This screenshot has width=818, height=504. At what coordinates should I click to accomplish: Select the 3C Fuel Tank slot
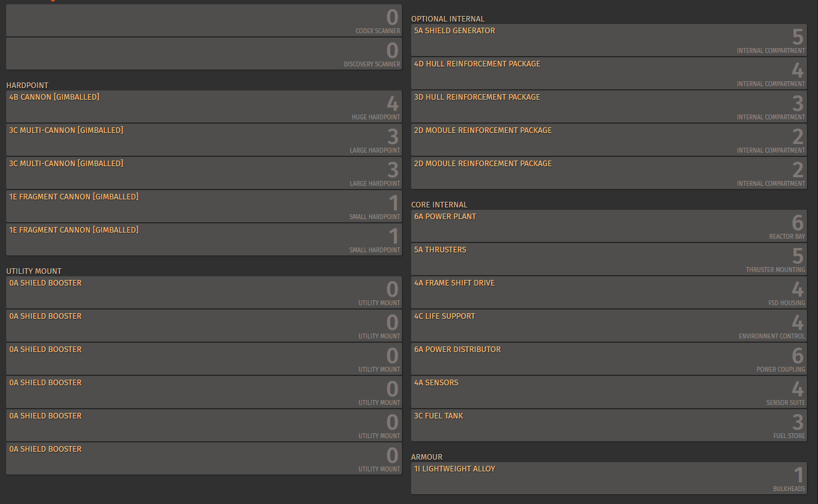(609, 425)
